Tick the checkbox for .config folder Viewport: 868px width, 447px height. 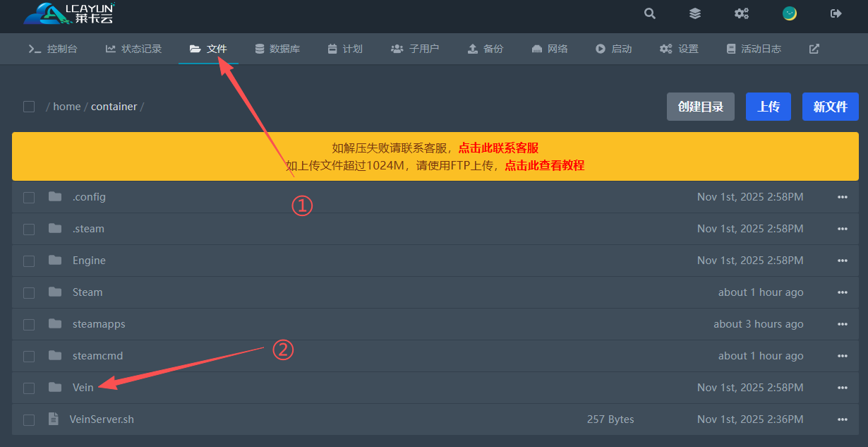pyautogui.click(x=29, y=198)
